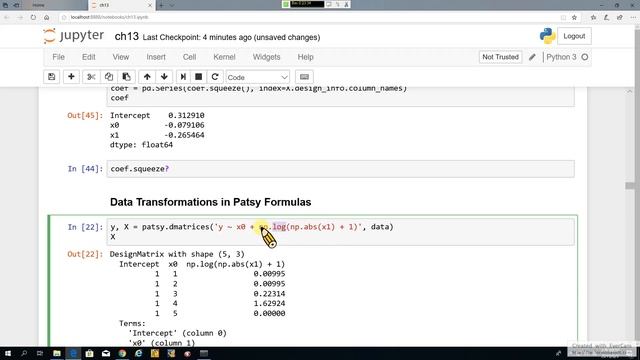
Task: Rename notebook by clicking ch13 title
Action: point(127,37)
